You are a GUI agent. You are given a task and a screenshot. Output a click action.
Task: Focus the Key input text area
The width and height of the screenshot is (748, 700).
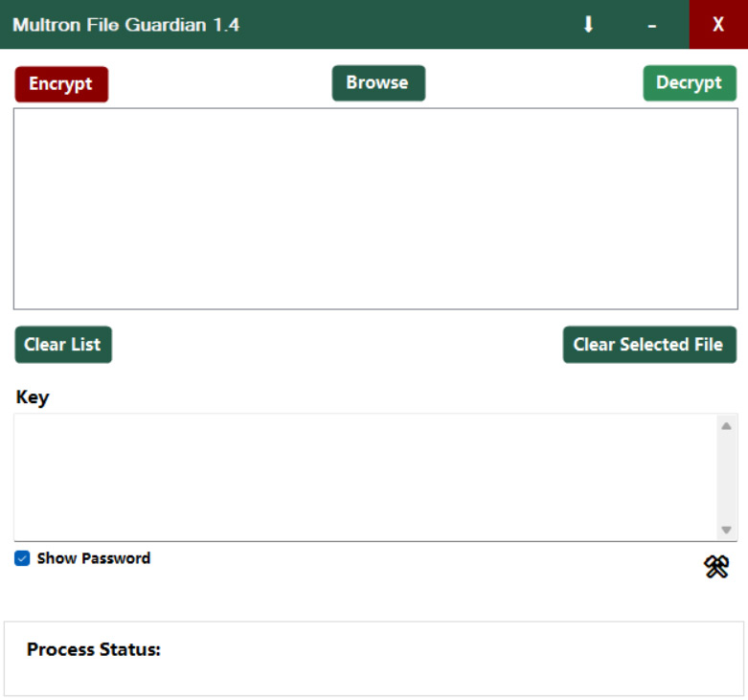[366, 477]
